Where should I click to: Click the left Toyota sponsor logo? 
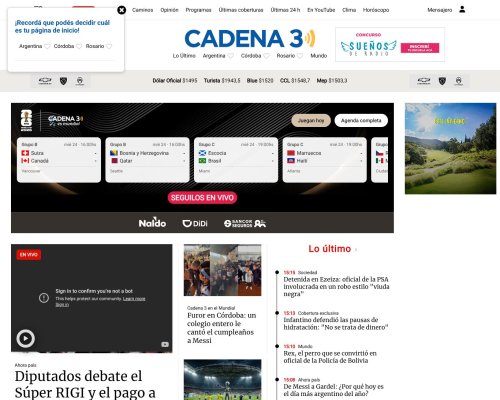tap(80, 81)
